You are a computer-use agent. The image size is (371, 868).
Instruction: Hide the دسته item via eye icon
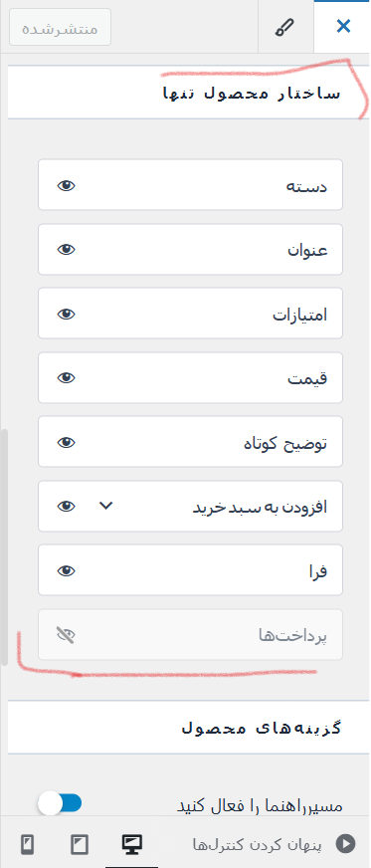click(66, 185)
